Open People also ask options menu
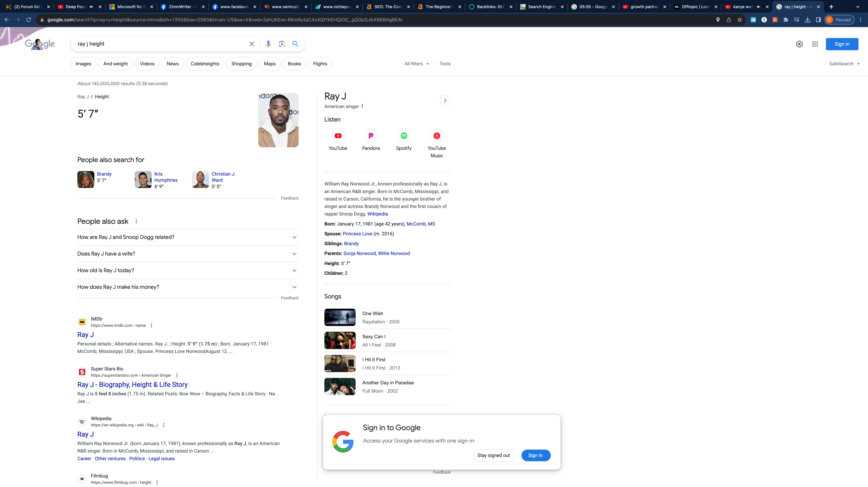Viewport: 868px width, 487px height. point(136,221)
